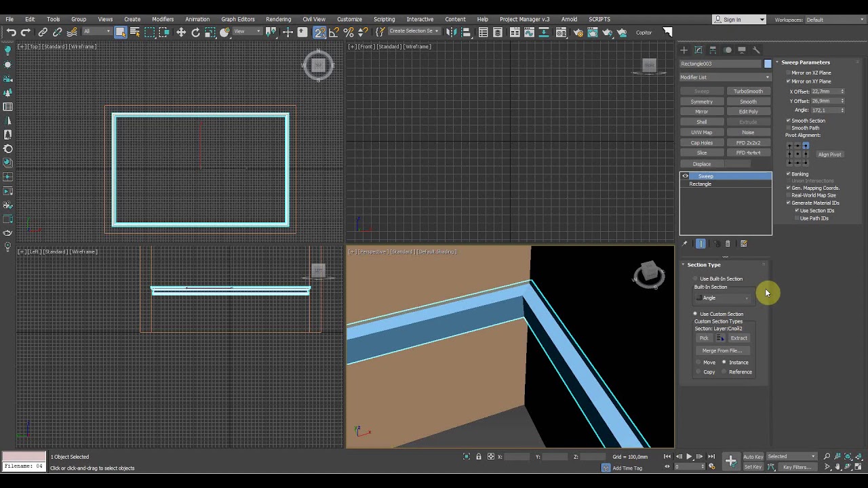Toggle the Sweep modifier eye icon
This screenshot has height=488, width=868.
click(x=685, y=176)
